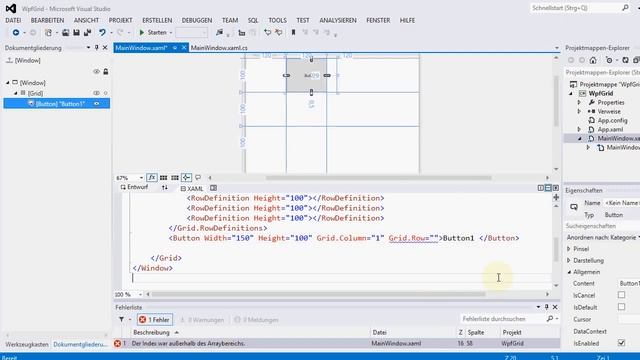This screenshot has height=360, width=640.
Task: Click the Save All icon
Action: pos(87,32)
